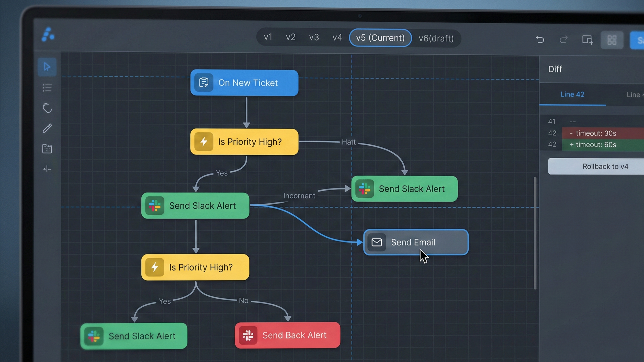The width and height of the screenshot is (644, 362).
Task: Open the Line 42 diff tab
Action: coord(572,95)
